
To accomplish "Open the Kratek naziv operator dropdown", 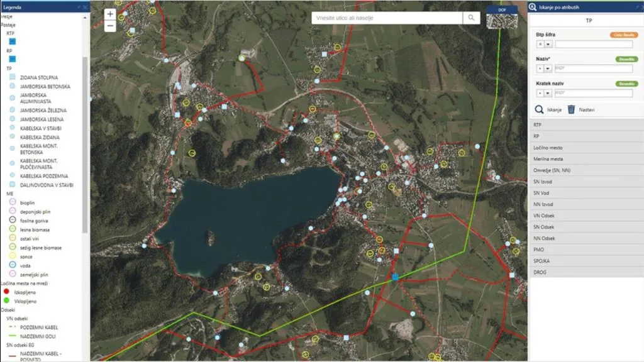I will point(548,93).
